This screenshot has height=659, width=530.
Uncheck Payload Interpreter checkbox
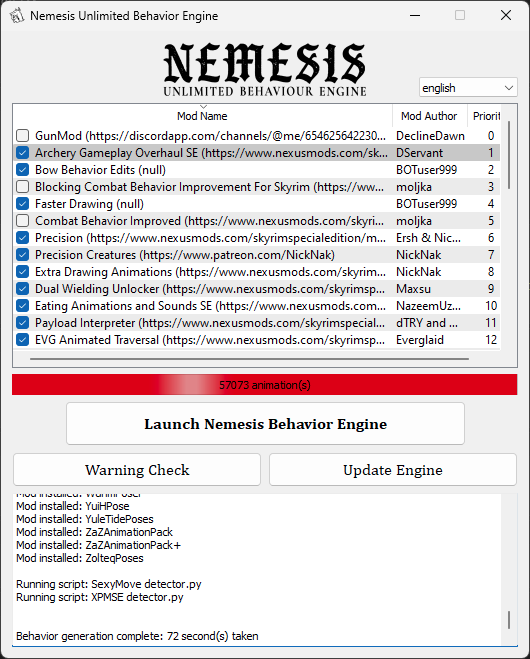[22, 323]
